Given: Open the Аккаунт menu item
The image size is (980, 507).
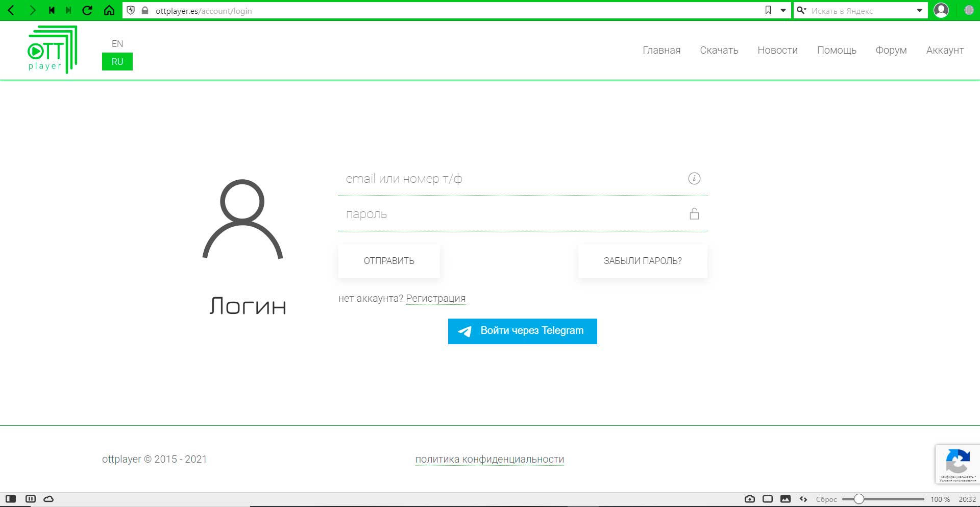Looking at the screenshot, I should [x=945, y=50].
